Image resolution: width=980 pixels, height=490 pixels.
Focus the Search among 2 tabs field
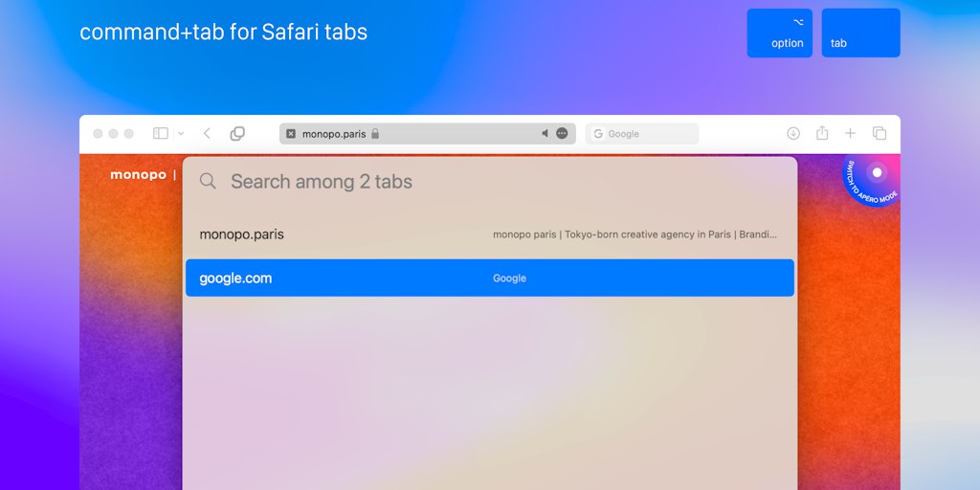click(x=490, y=182)
